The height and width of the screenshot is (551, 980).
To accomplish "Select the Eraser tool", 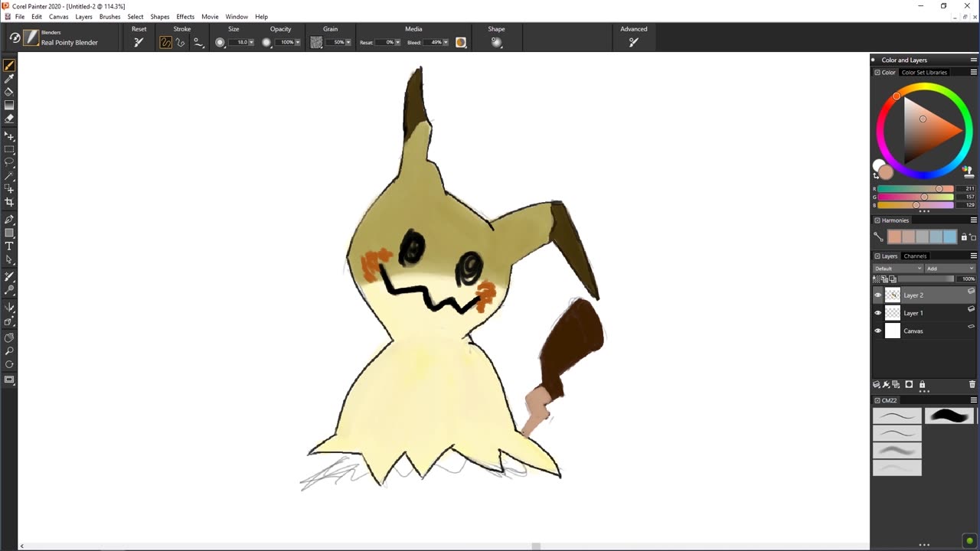I will pos(9,119).
